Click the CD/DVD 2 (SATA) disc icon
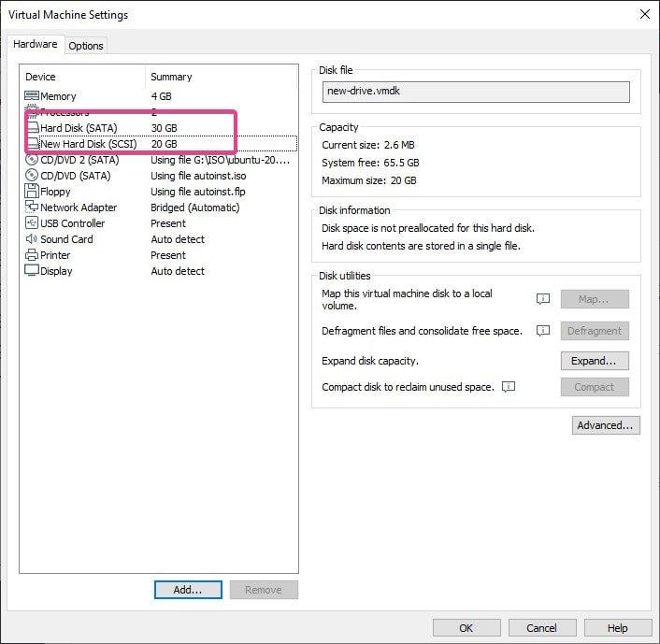 coord(32,160)
